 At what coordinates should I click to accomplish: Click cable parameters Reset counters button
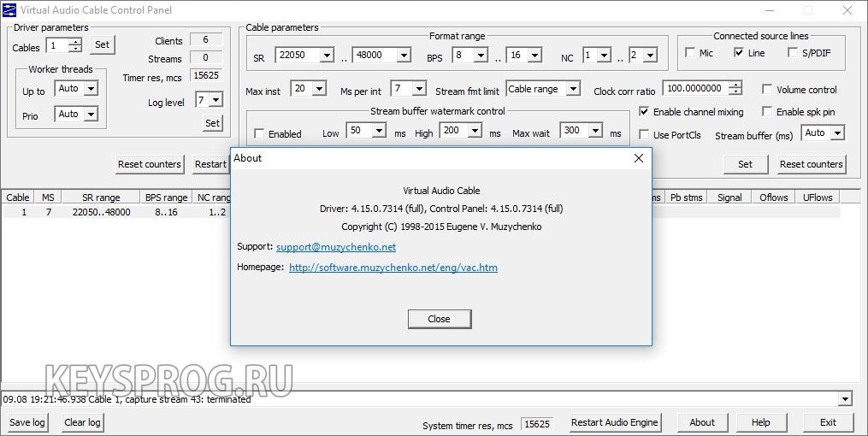(812, 164)
